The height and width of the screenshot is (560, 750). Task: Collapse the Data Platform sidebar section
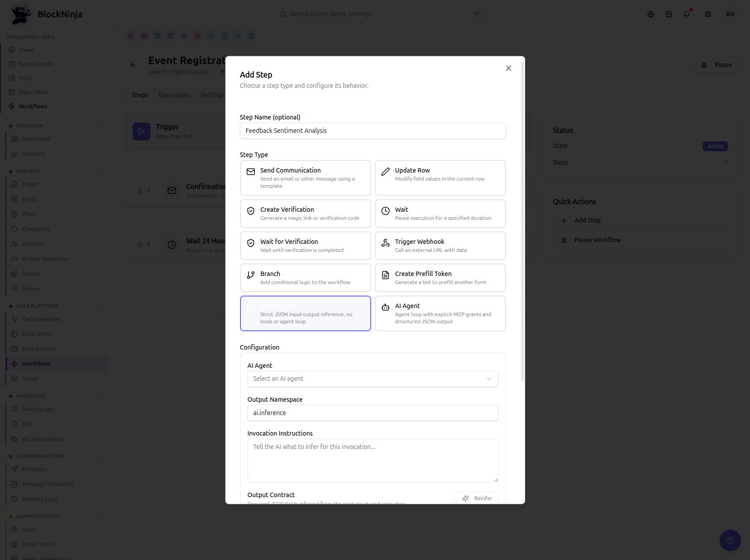click(101, 306)
